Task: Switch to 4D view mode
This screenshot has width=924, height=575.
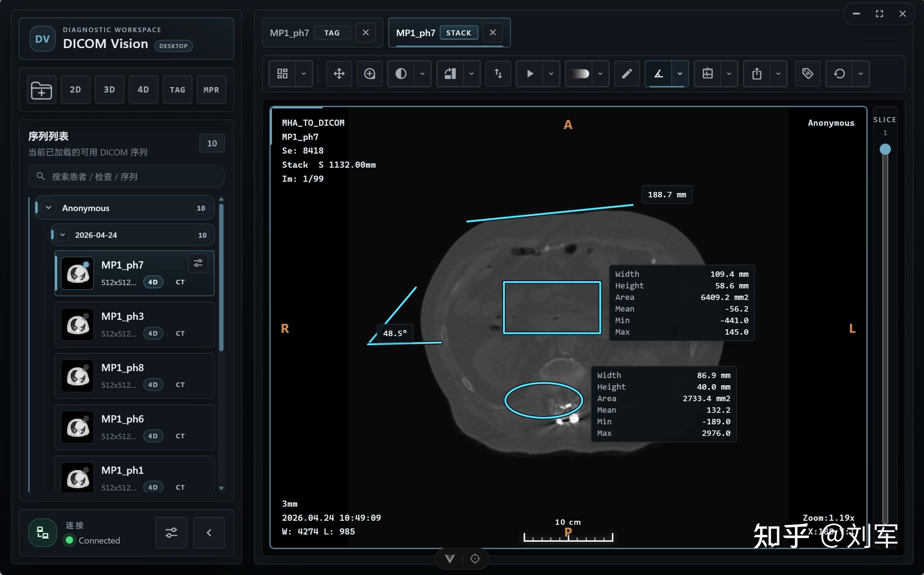Action: (143, 90)
